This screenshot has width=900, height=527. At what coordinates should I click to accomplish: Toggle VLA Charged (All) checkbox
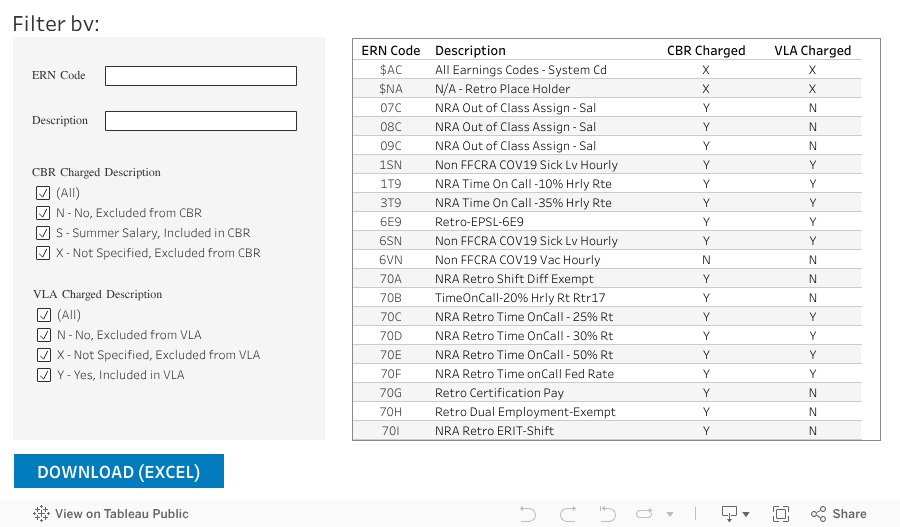(x=44, y=315)
